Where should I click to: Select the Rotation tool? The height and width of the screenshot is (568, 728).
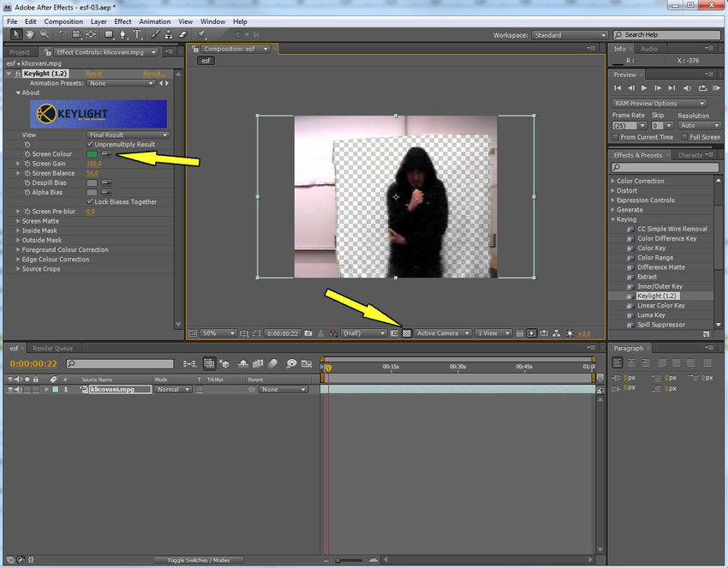pos(63,34)
